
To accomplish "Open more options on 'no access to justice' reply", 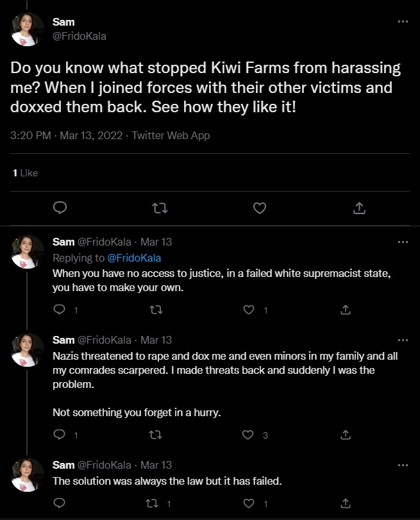I will coord(403,242).
